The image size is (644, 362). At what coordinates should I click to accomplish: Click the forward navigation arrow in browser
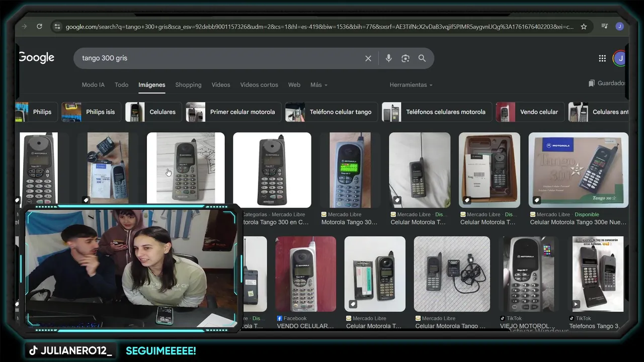click(x=24, y=27)
